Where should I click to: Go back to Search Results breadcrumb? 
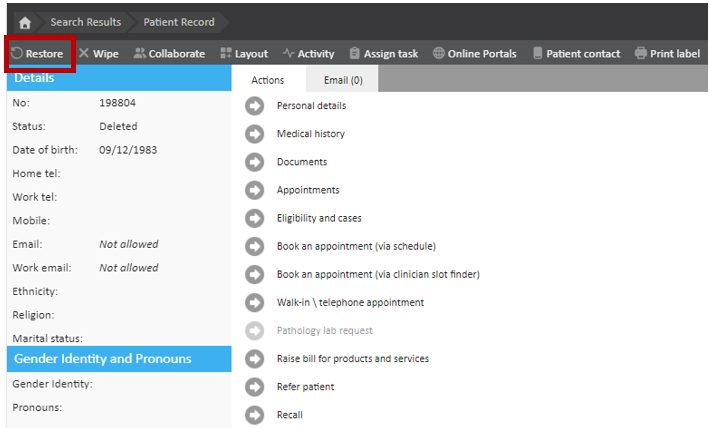tap(85, 22)
